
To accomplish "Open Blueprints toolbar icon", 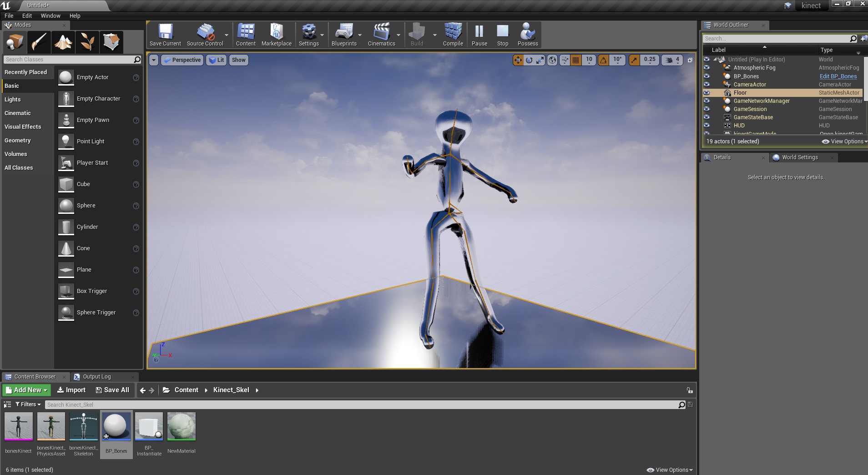I will pyautogui.click(x=344, y=35).
